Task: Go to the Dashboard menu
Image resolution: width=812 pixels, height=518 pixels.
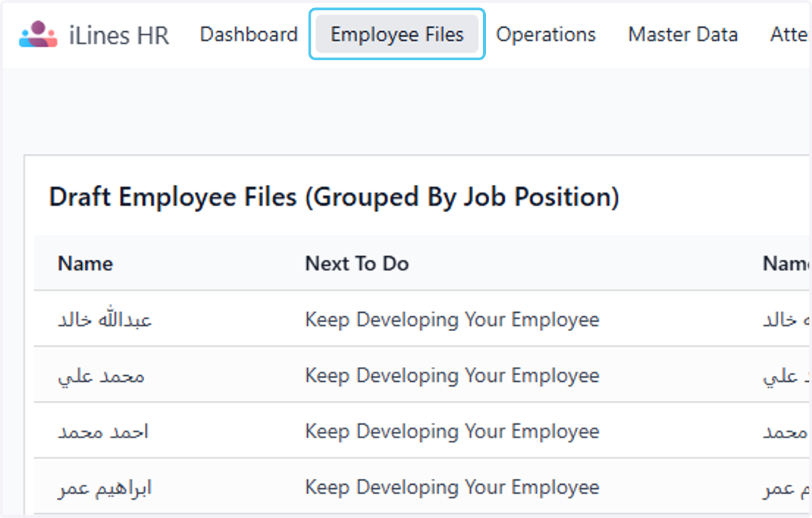Action: tap(248, 35)
